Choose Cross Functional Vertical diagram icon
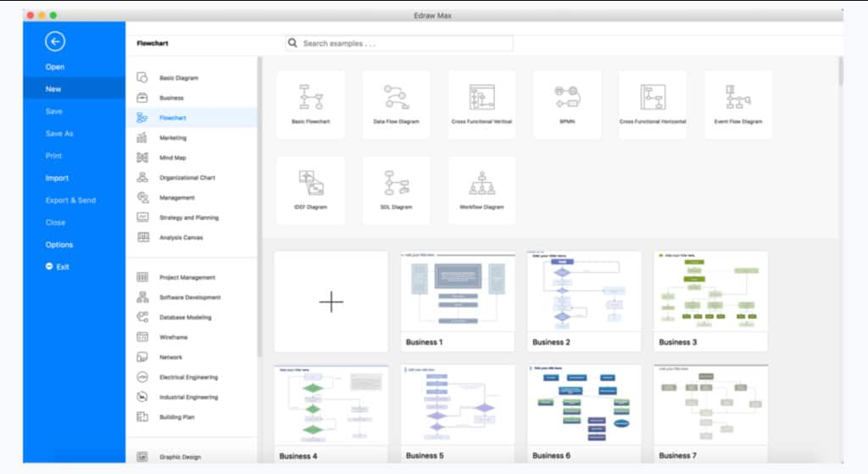Viewport: 868px width, 474px height. point(481,97)
